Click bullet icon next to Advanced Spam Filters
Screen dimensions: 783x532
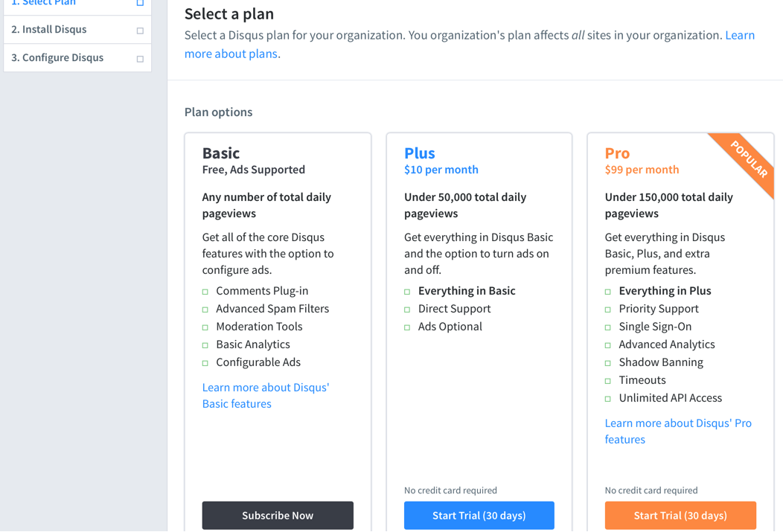205,310
